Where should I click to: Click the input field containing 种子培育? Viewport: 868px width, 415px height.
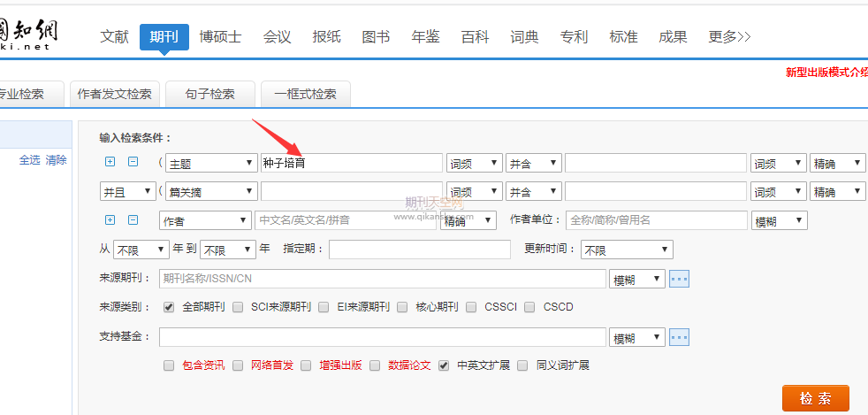pyautogui.click(x=351, y=163)
